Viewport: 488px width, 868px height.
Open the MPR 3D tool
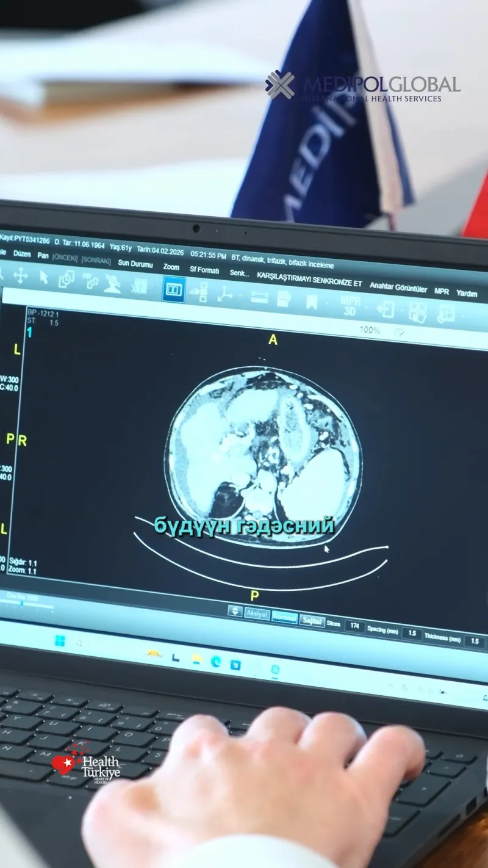point(350,305)
